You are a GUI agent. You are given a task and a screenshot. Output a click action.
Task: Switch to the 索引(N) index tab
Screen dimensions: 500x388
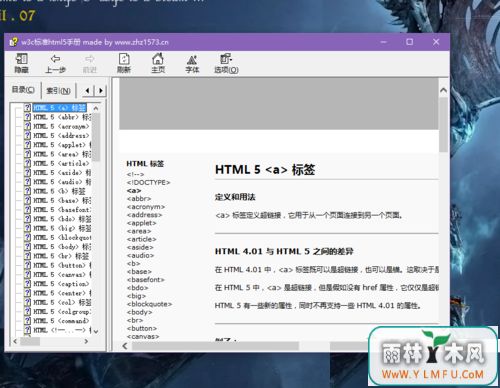(x=58, y=90)
